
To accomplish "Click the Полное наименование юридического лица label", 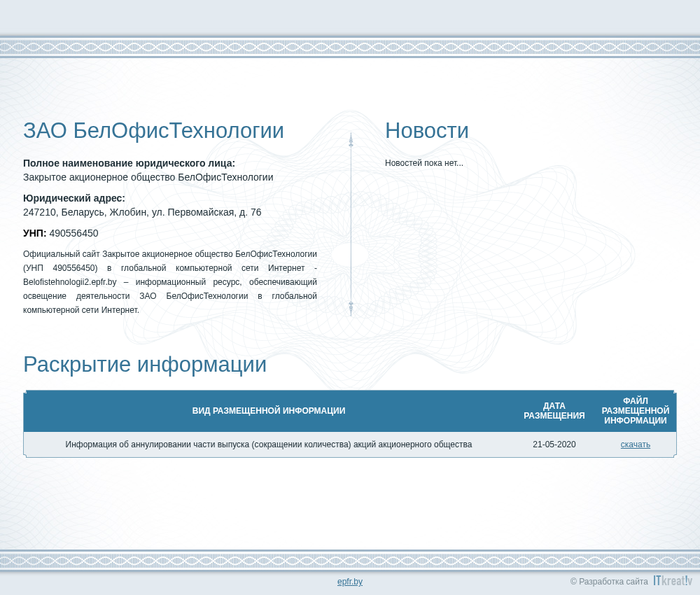I will pyautogui.click(x=129, y=163).
